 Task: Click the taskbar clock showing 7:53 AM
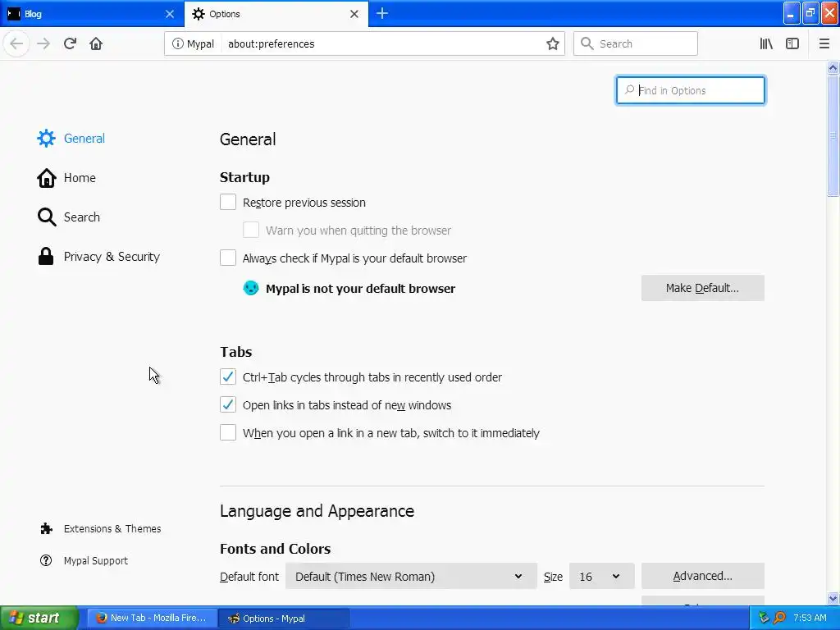tap(810, 618)
